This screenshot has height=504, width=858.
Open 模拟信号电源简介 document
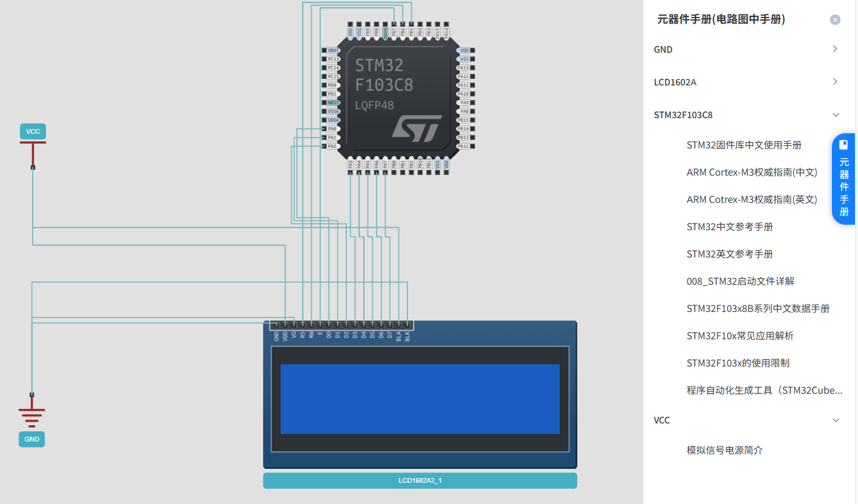(725, 450)
